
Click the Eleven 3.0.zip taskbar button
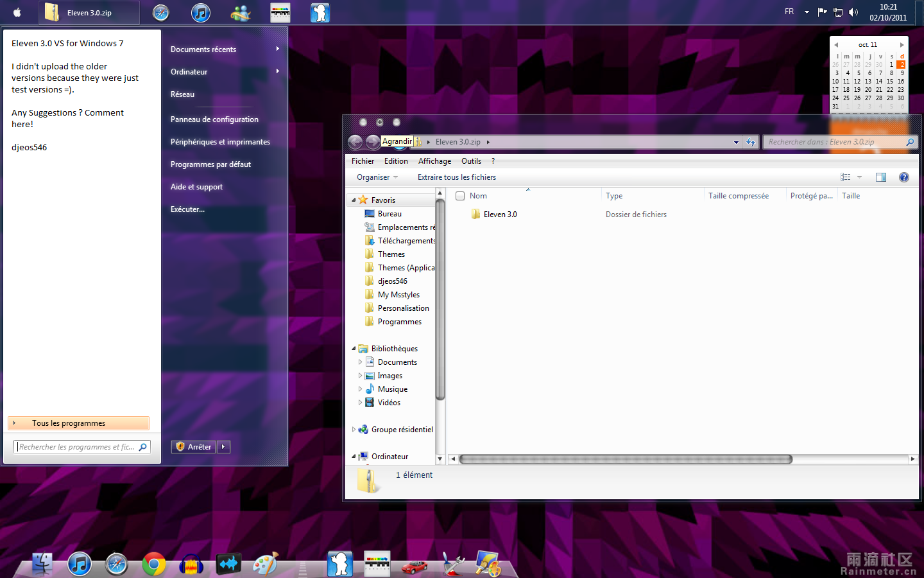(x=89, y=12)
